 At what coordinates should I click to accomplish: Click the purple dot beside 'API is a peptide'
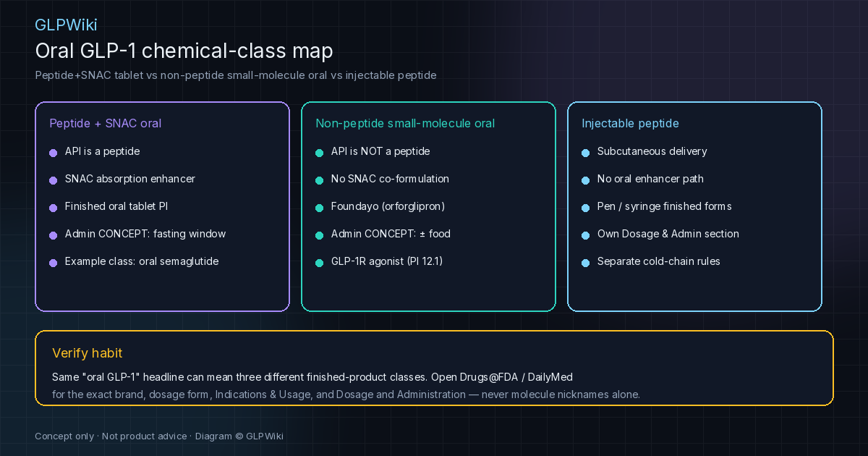tap(53, 153)
